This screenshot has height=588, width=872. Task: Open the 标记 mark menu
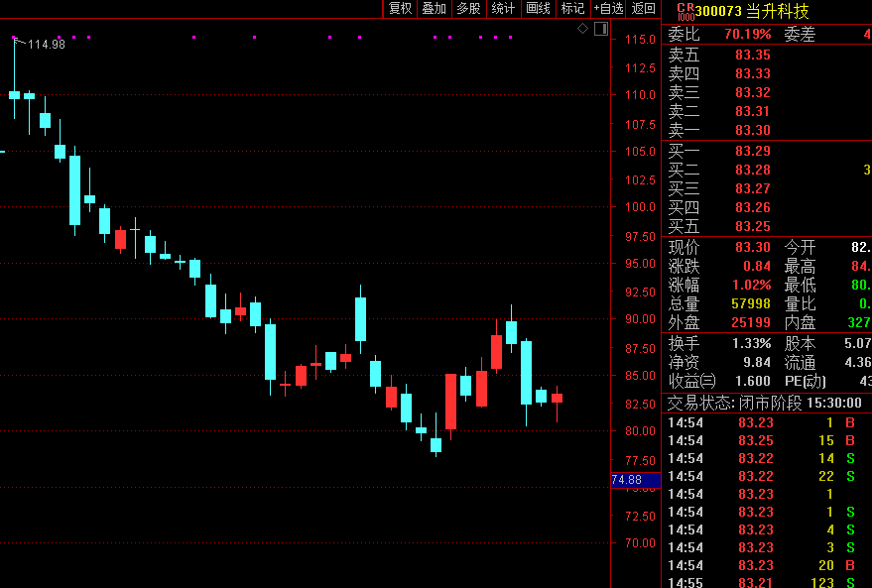tap(572, 9)
